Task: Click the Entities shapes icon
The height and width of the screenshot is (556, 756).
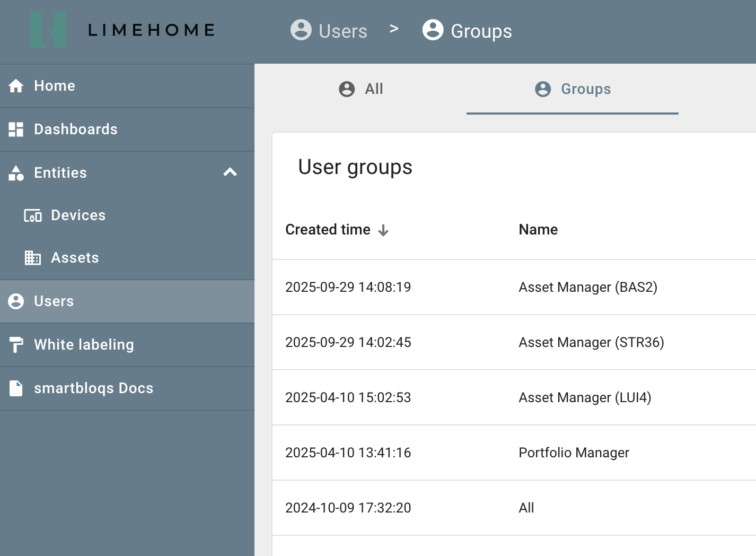Action: tap(16, 173)
